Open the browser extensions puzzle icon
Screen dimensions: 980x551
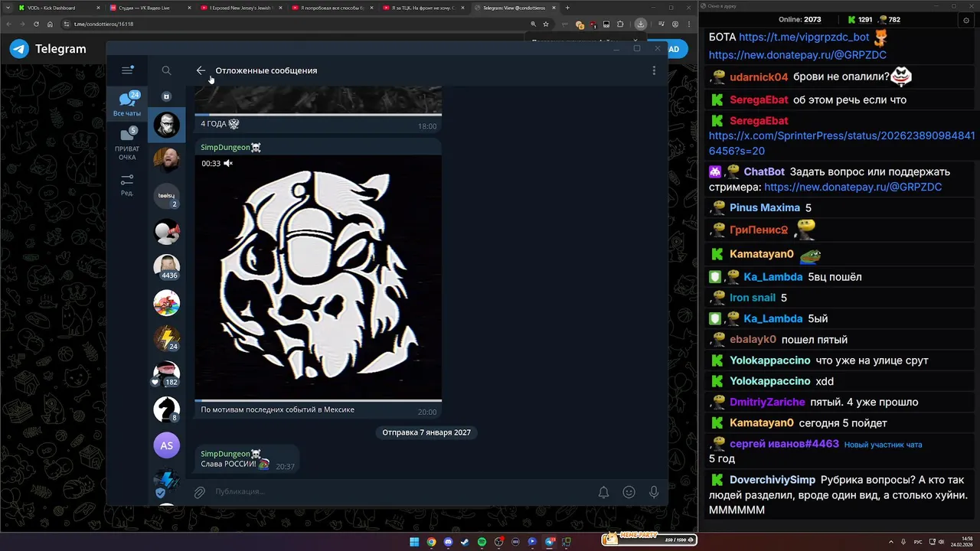pos(620,24)
